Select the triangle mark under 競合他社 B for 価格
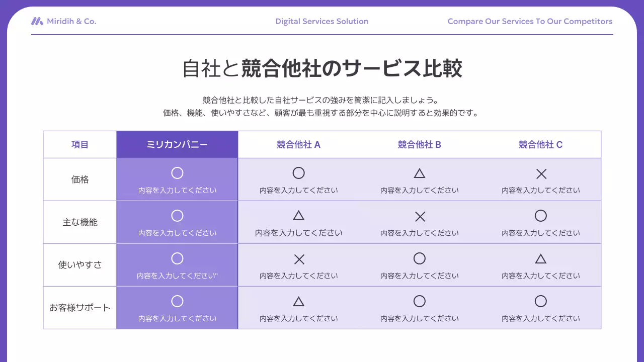This screenshot has height=362, width=644. tap(420, 173)
